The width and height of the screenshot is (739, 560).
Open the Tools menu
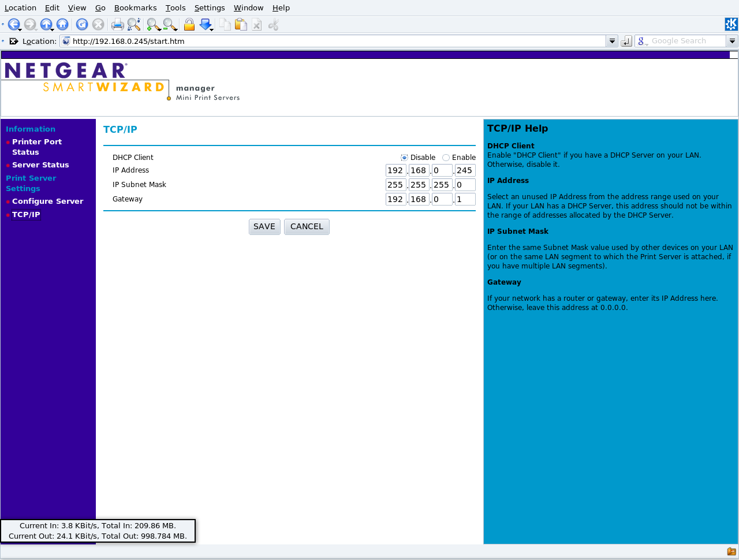(x=176, y=8)
